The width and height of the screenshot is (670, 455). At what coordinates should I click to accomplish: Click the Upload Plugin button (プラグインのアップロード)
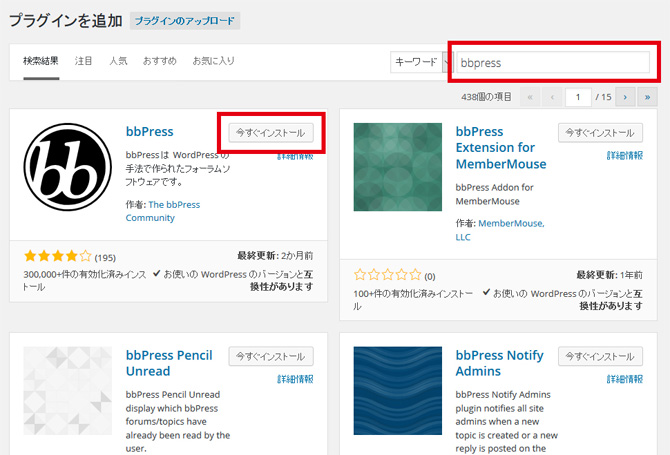coord(185,21)
